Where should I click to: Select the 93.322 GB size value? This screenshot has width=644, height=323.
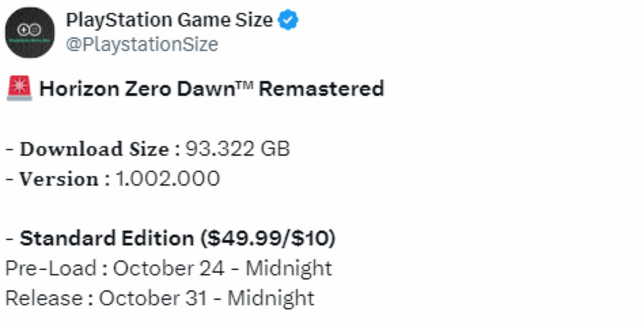[236, 149]
